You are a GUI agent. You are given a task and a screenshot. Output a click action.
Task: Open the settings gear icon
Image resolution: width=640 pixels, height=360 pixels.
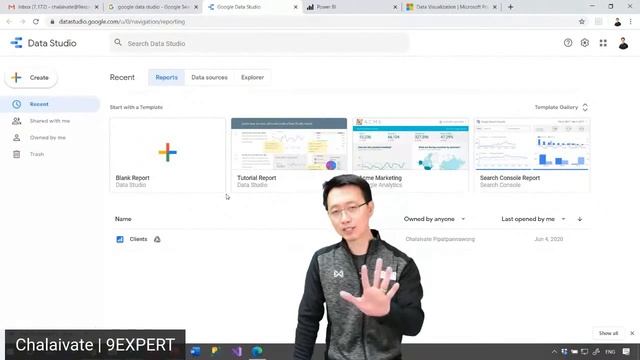[x=585, y=43]
